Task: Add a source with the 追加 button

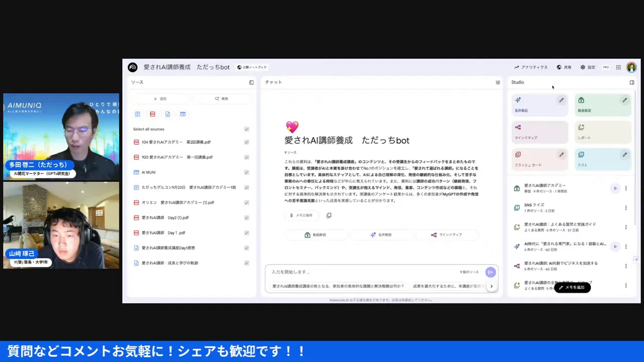Action: (160, 99)
